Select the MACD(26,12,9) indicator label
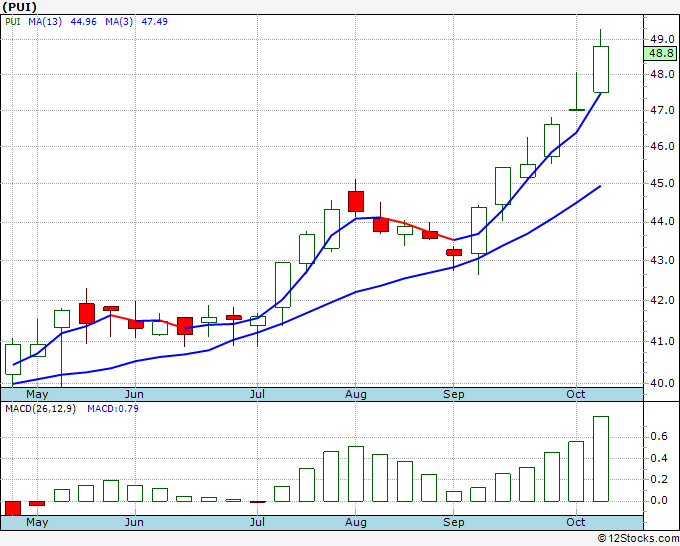 pyautogui.click(x=40, y=408)
